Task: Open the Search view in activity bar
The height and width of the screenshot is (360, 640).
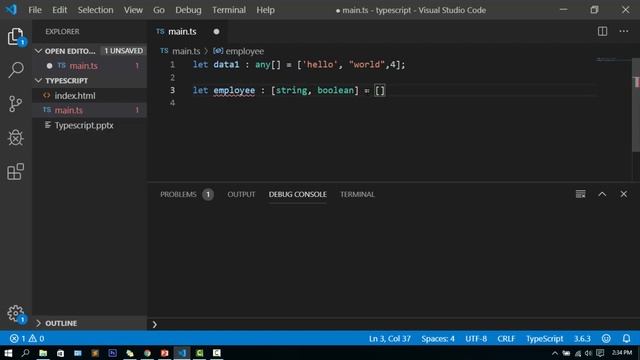Action: coord(16,70)
